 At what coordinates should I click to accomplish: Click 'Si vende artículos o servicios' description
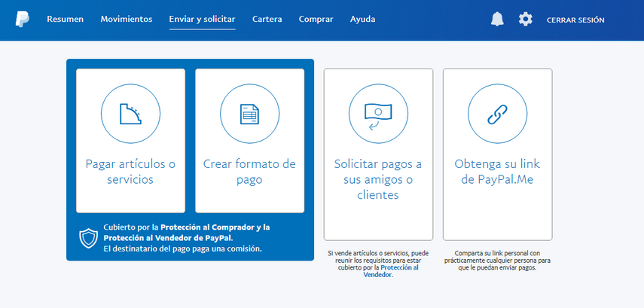[378, 264]
